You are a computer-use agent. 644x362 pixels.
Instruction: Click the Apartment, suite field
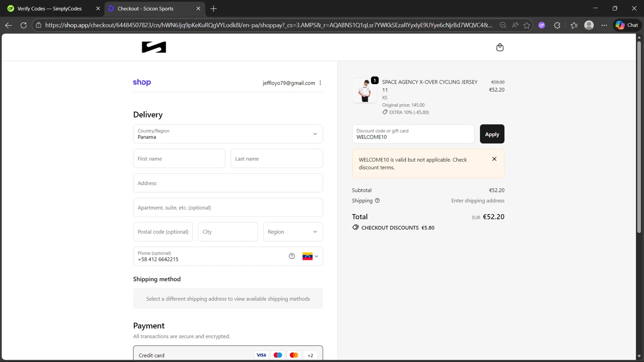click(x=228, y=208)
